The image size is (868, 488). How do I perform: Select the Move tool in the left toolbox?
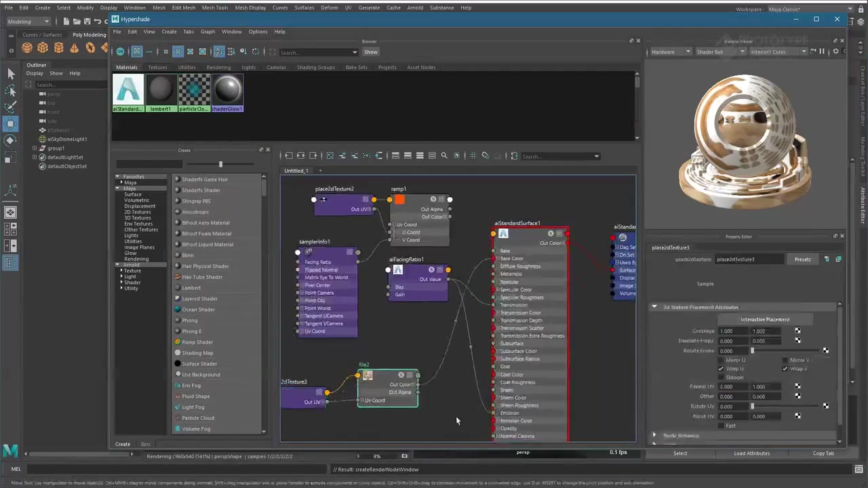(10, 124)
